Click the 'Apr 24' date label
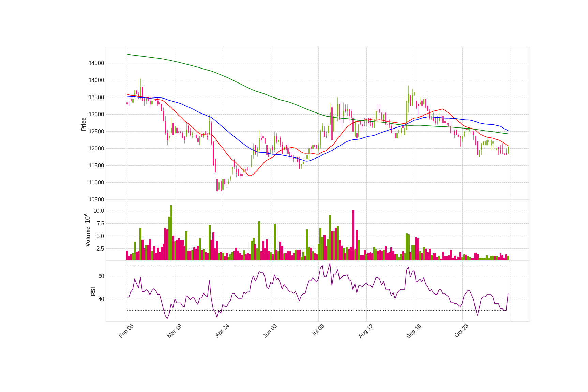 click(222, 331)
